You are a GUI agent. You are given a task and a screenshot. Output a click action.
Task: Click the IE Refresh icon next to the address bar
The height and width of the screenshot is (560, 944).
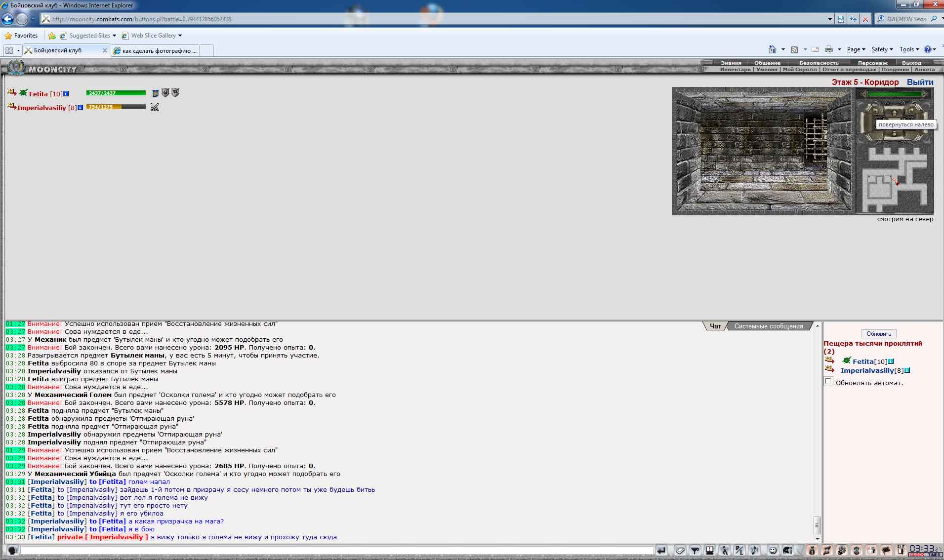click(853, 19)
